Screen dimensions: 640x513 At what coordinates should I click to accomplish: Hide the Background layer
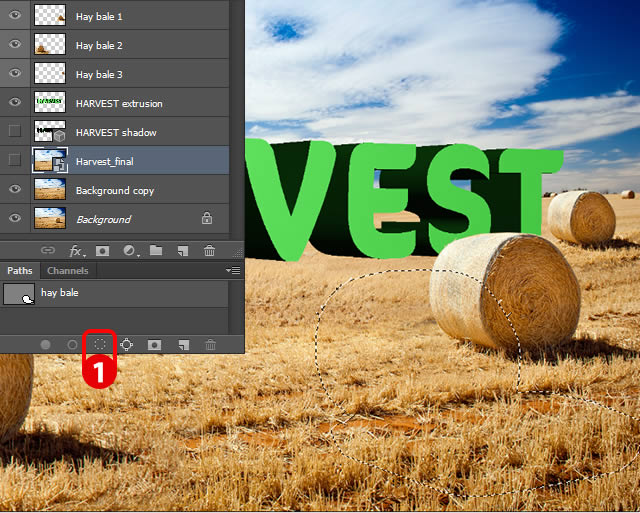15,218
